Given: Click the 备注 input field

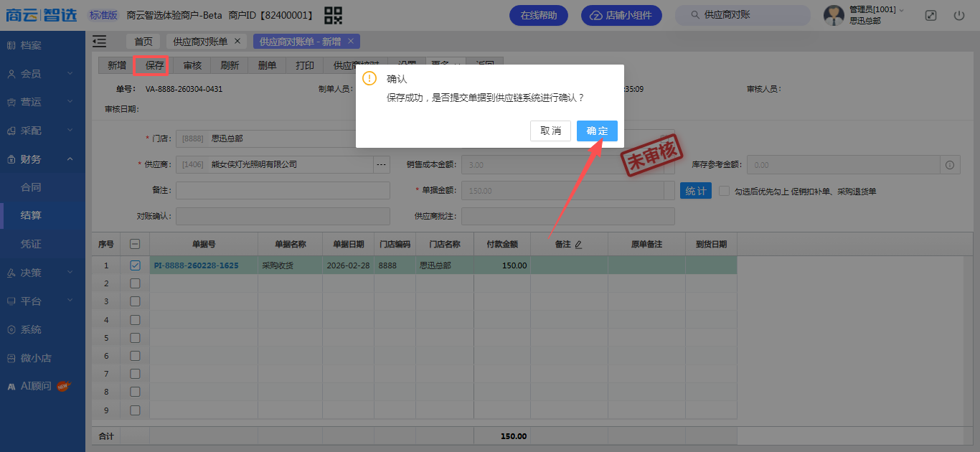Looking at the screenshot, I should coord(283,191).
